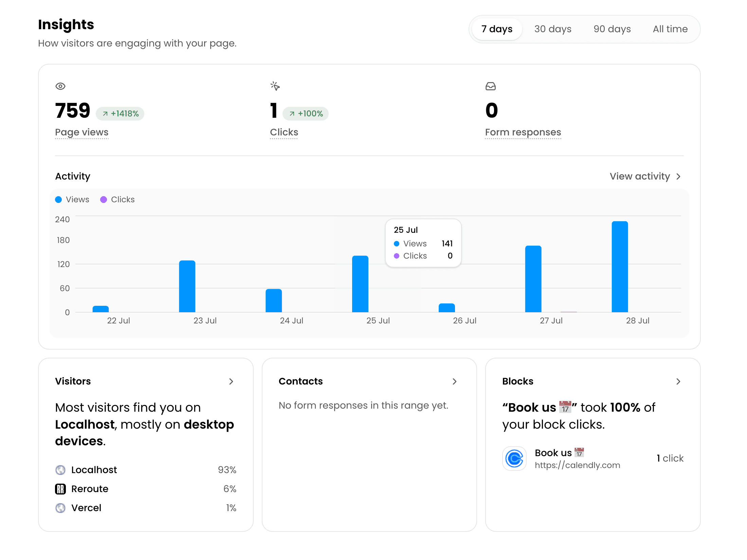Click the 1 click count
The width and height of the screenshot is (747, 560).
click(670, 459)
